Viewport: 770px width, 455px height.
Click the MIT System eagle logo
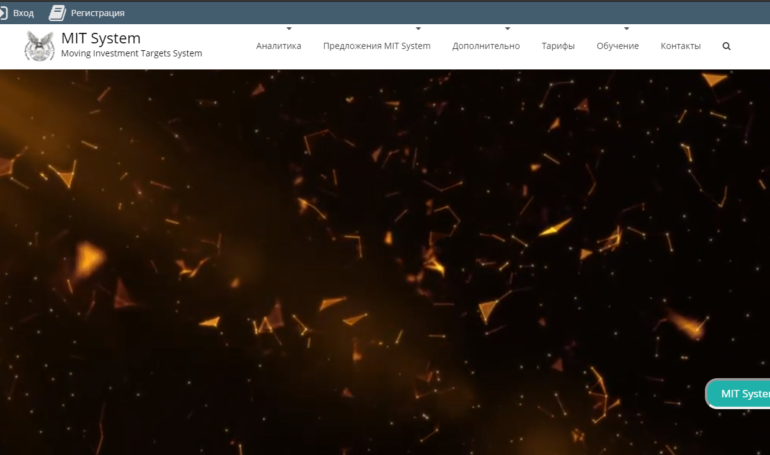click(40, 46)
